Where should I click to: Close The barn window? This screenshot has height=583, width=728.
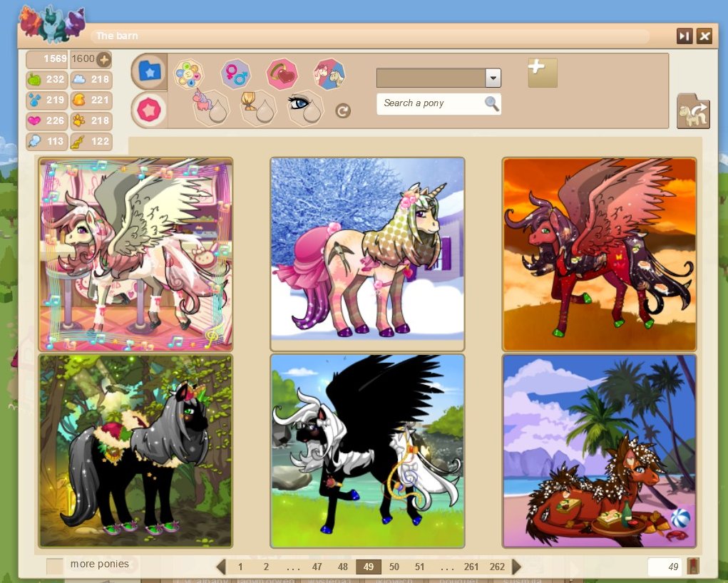(704, 36)
